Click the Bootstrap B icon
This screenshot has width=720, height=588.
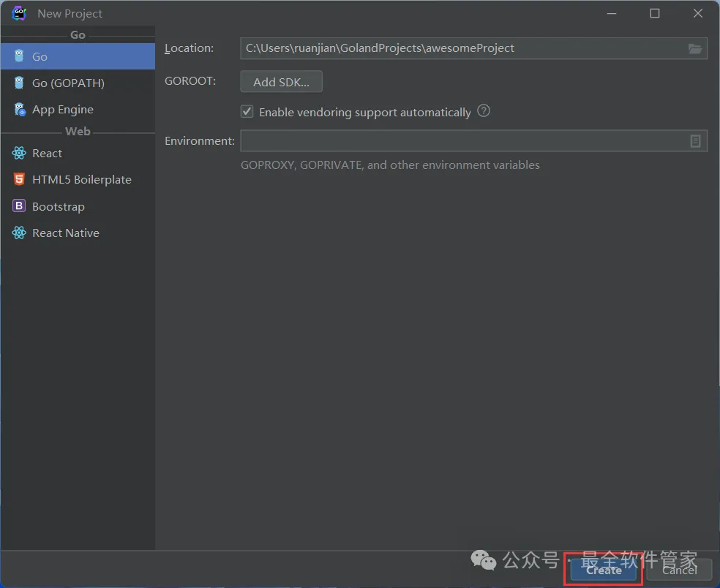pyautogui.click(x=19, y=206)
